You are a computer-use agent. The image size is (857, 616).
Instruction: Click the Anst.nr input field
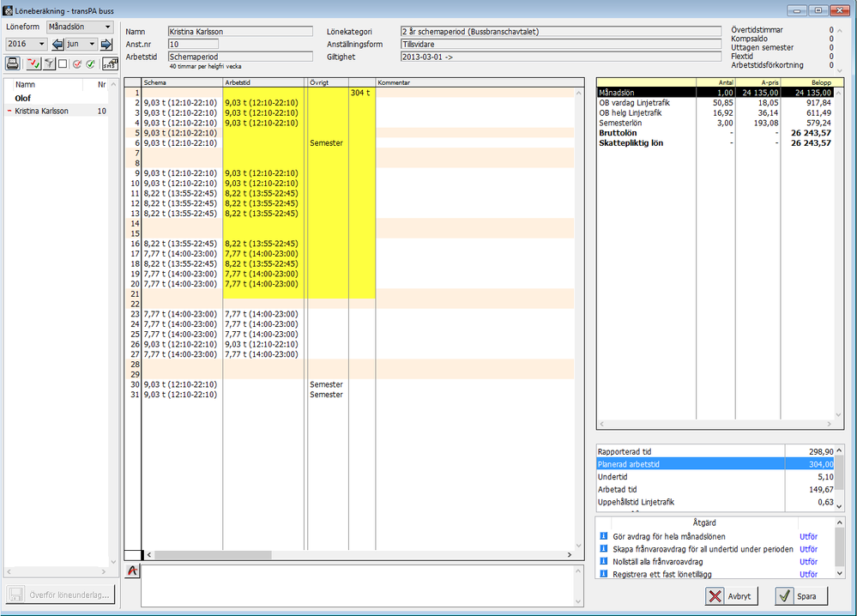coord(193,45)
